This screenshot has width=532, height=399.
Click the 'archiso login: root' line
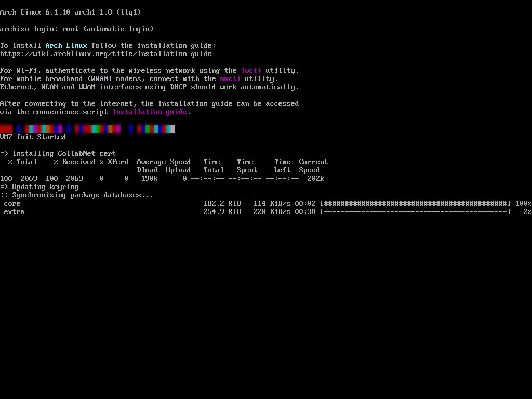point(77,29)
